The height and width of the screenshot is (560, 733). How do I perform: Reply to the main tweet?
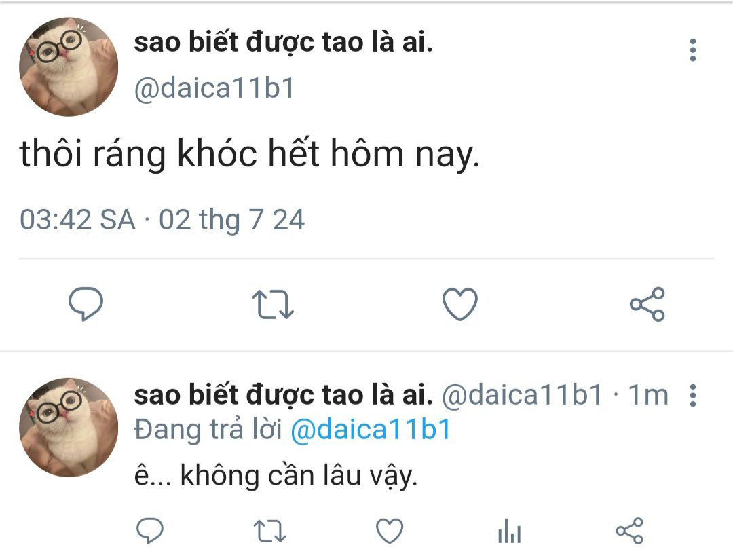coord(86,304)
